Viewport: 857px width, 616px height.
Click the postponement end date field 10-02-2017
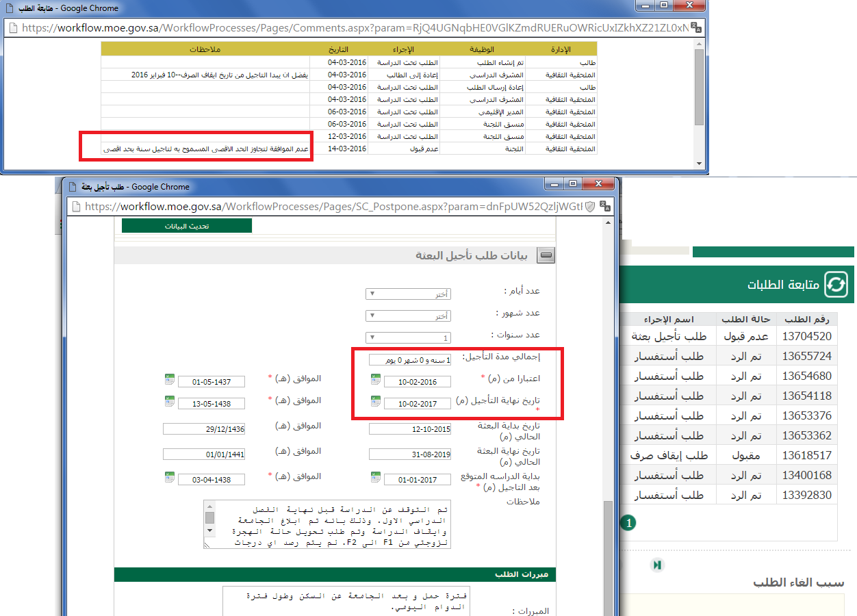pos(418,404)
